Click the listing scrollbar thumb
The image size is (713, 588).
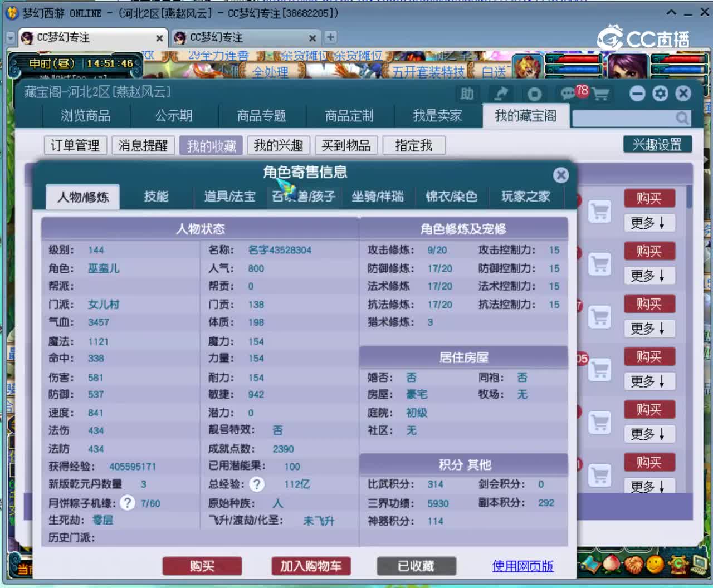(x=690, y=196)
